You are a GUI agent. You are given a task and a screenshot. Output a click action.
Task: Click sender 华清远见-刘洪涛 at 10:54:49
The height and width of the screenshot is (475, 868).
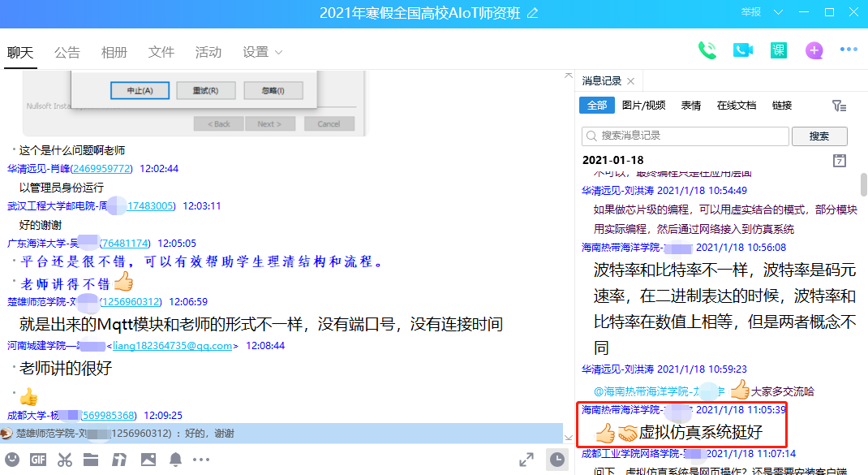pyautogui.click(x=617, y=191)
